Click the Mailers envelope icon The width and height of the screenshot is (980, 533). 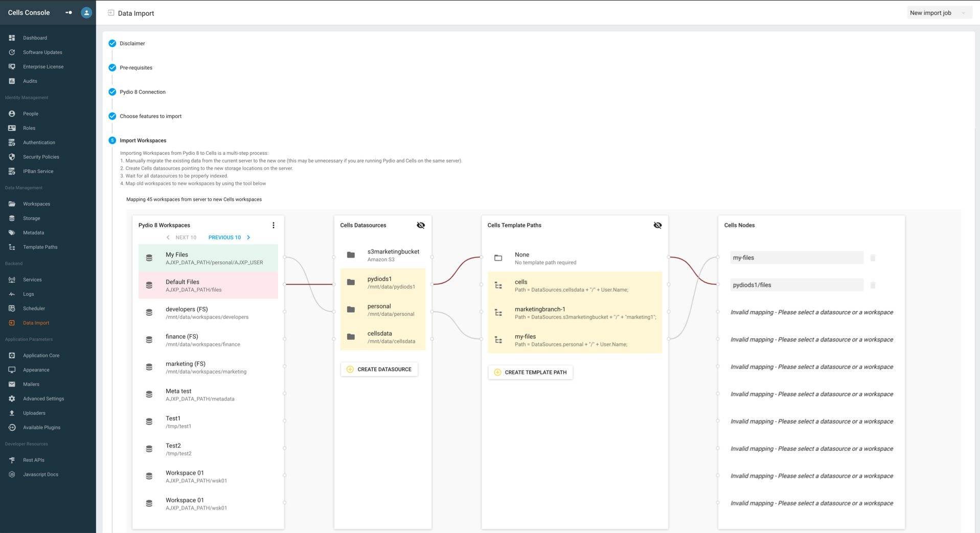(12, 384)
